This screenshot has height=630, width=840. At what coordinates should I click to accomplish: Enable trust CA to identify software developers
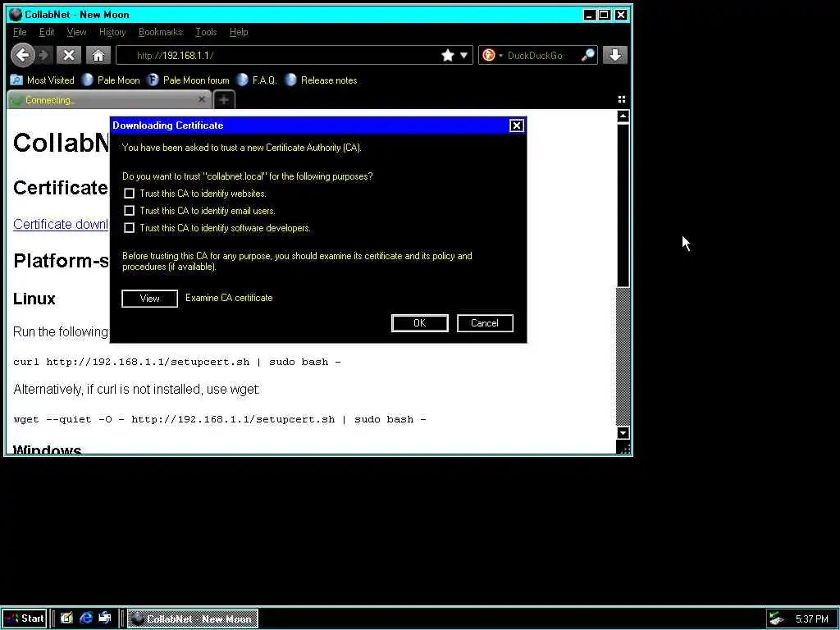coord(129,228)
